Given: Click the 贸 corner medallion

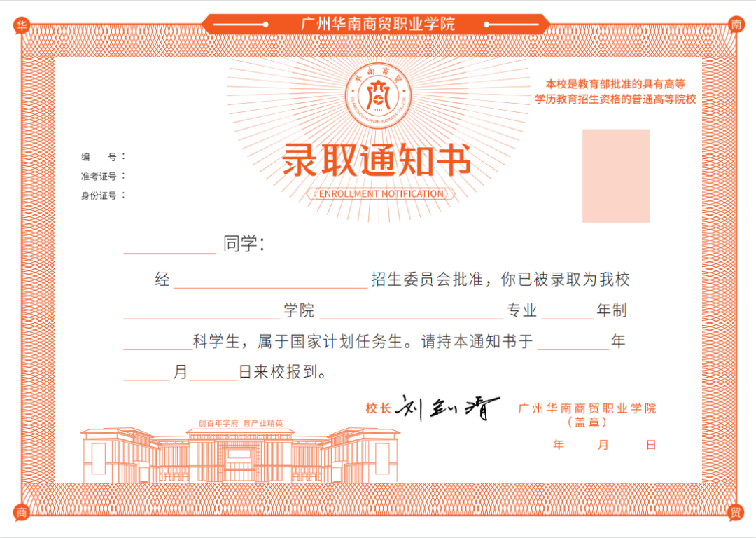Looking at the screenshot, I should tap(735, 512).
